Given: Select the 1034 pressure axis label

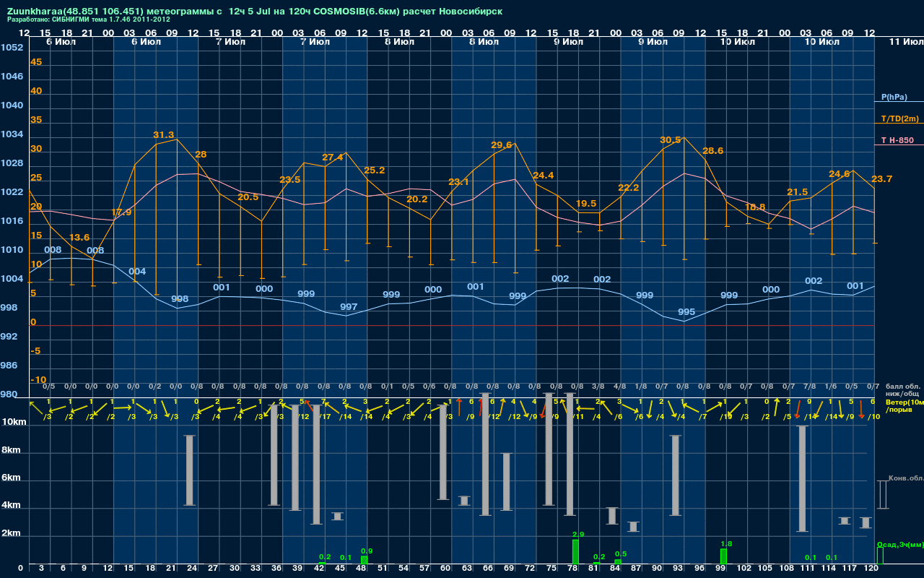Looking at the screenshot, I should [12, 134].
